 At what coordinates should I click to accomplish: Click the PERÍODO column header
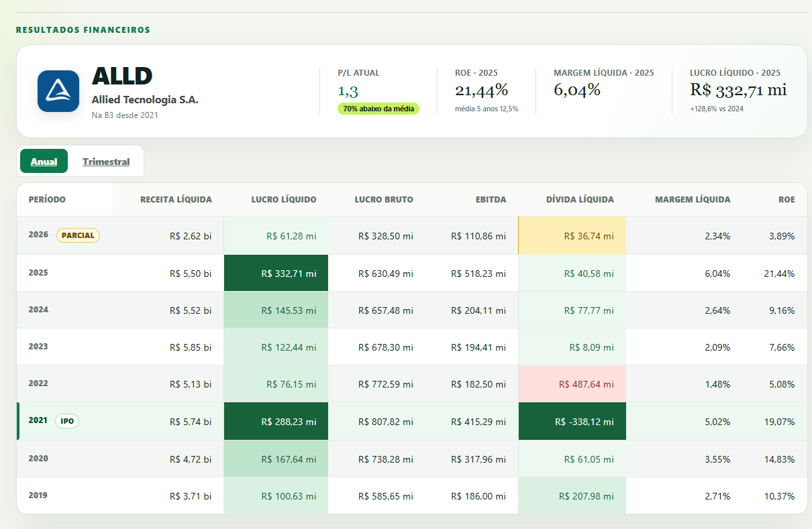[x=47, y=199]
